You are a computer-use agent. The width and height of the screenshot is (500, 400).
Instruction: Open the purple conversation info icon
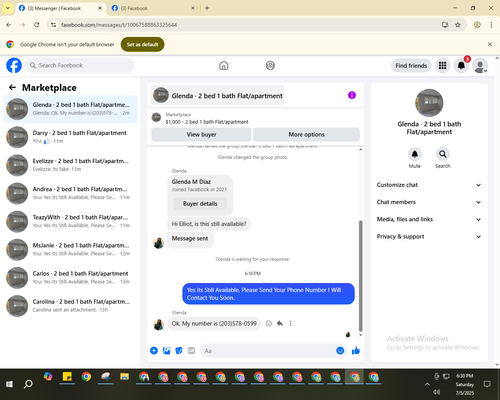pyautogui.click(x=352, y=95)
